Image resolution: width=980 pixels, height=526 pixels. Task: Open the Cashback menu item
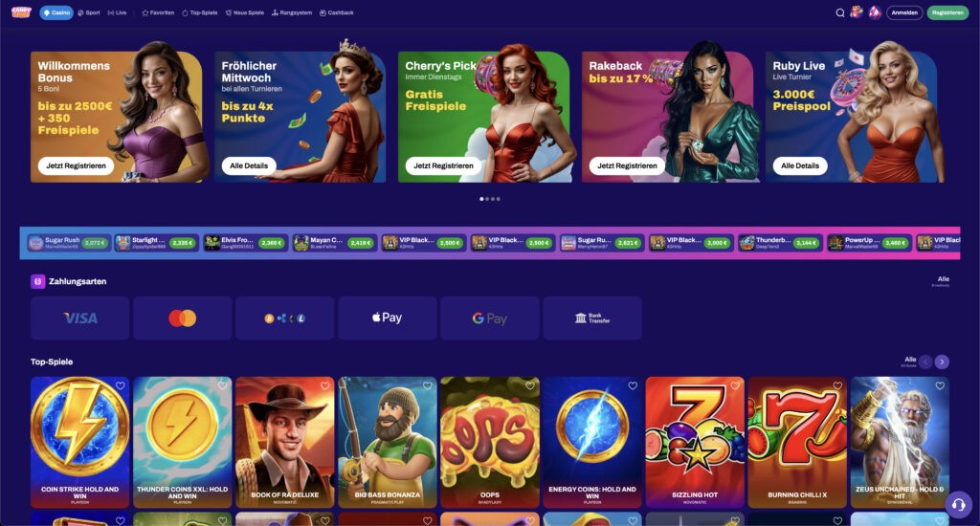tap(337, 12)
